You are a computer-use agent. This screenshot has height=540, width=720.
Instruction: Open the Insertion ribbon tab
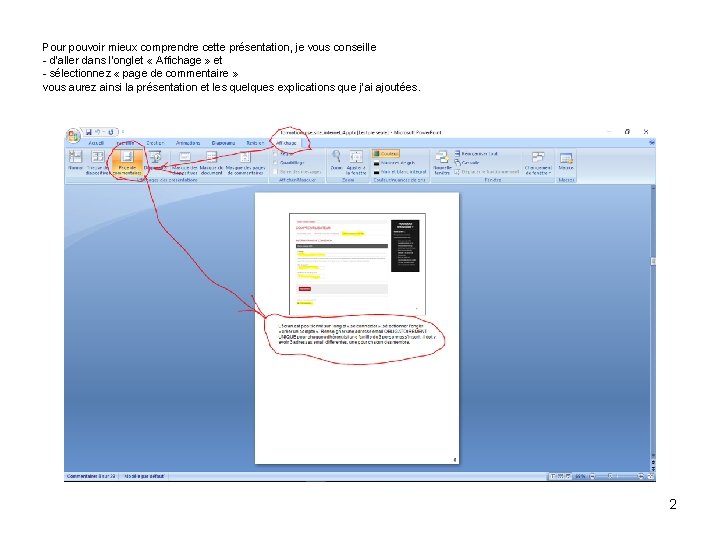125,143
